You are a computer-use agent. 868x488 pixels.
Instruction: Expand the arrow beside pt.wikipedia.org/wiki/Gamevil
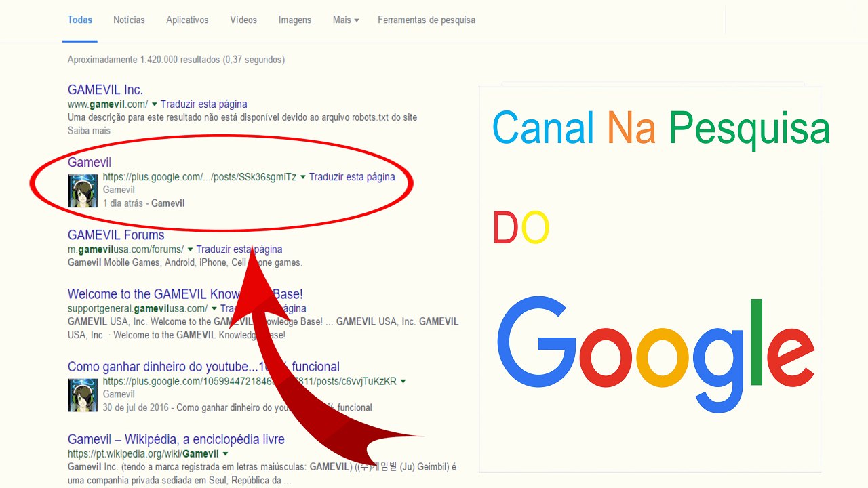click(x=225, y=454)
